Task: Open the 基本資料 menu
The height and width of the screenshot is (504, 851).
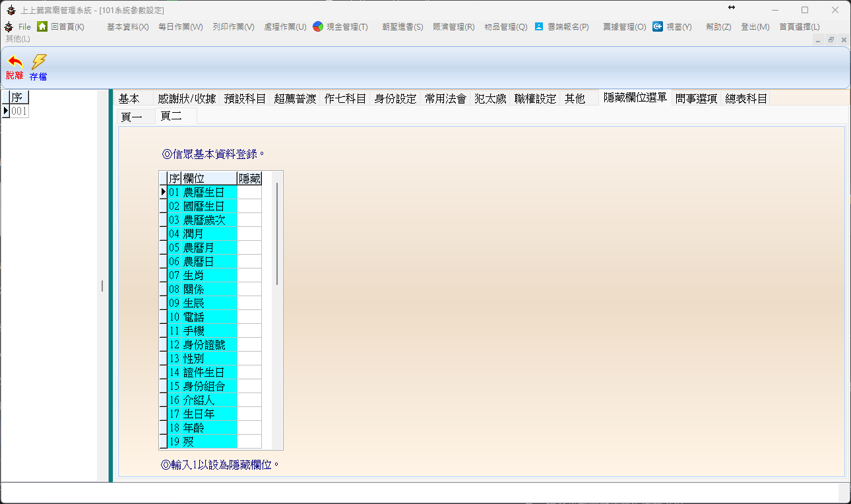Action: click(x=127, y=27)
